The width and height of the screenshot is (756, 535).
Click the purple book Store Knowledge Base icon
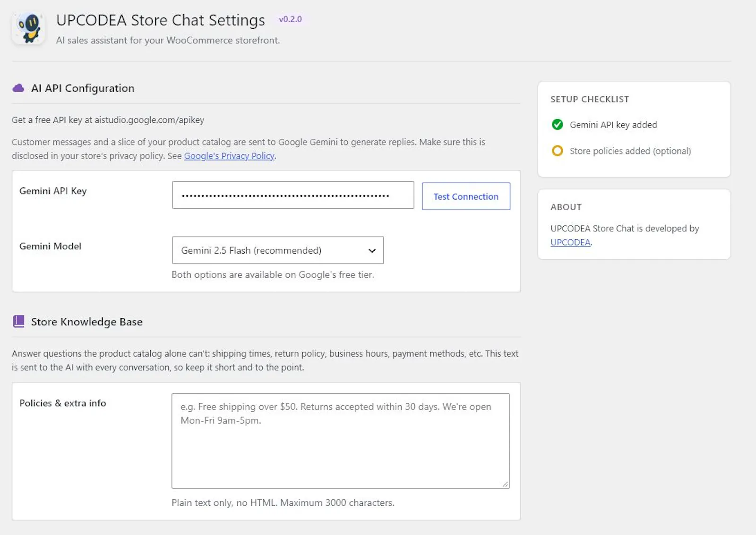pyautogui.click(x=18, y=322)
